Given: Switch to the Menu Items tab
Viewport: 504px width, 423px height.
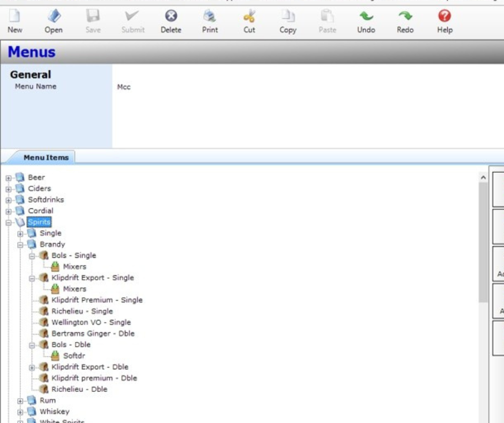Looking at the screenshot, I should click(46, 157).
